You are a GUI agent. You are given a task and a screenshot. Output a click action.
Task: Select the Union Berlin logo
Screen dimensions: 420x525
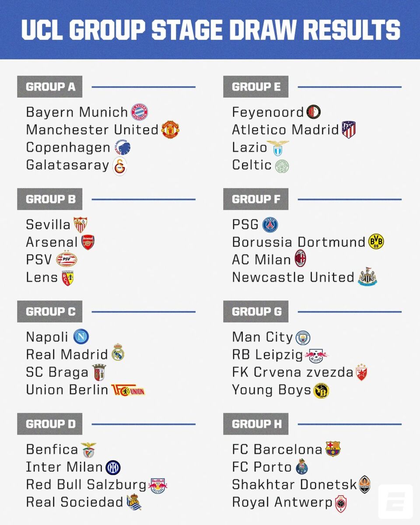(x=128, y=390)
